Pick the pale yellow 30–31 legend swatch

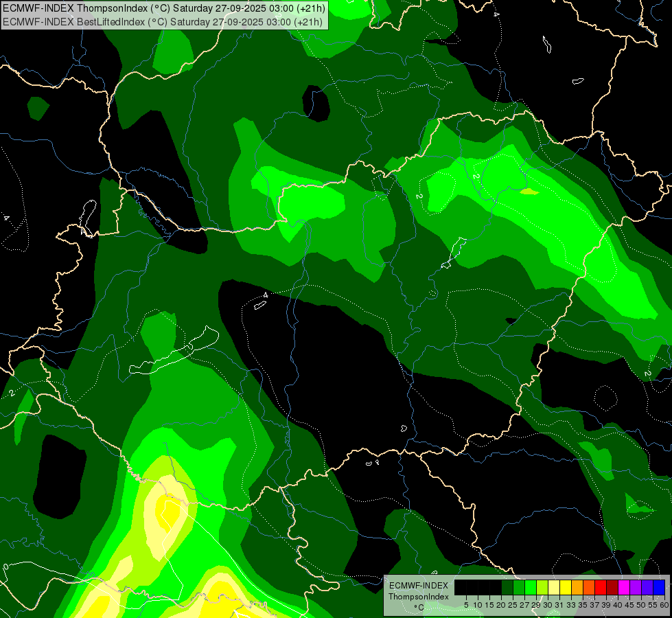(x=554, y=587)
